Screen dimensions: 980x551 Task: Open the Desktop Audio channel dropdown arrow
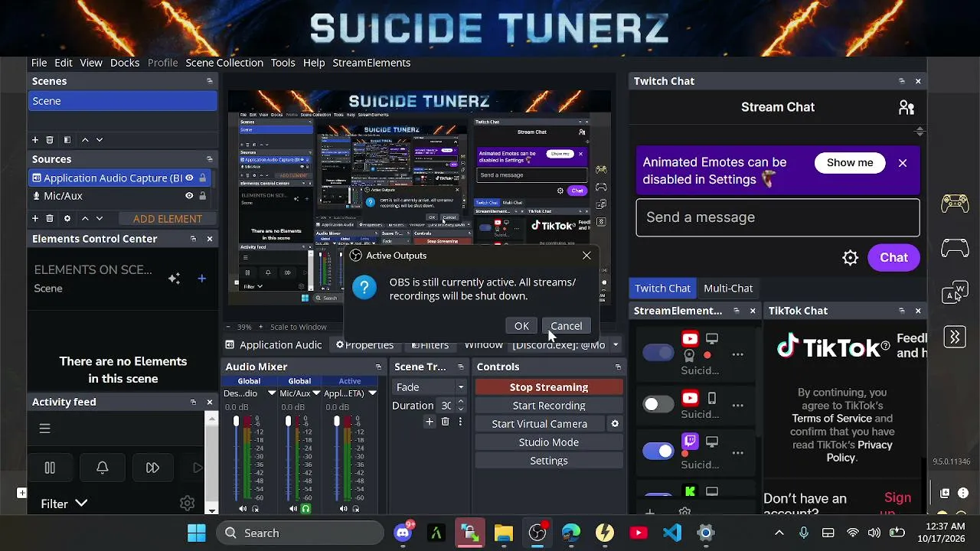click(x=271, y=393)
